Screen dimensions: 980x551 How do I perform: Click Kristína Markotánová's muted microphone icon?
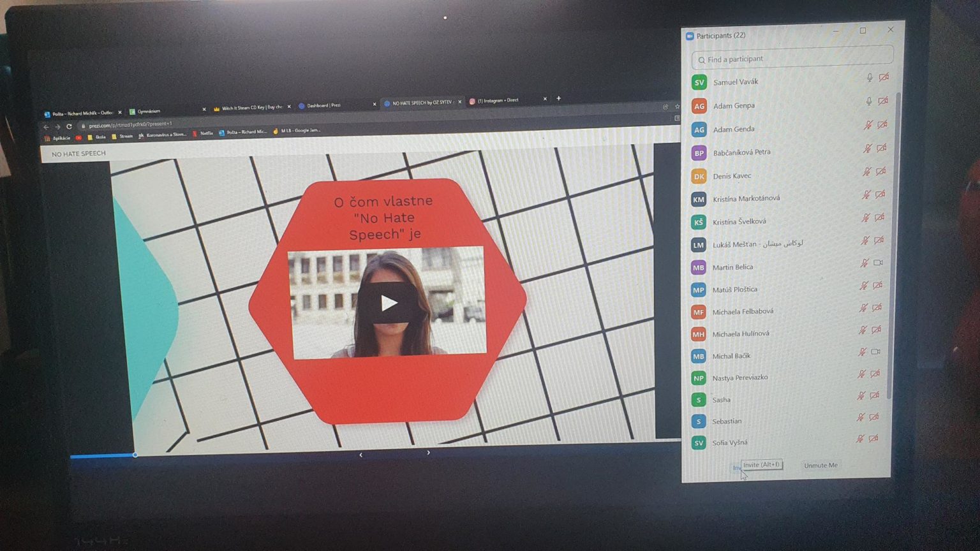(866, 195)
